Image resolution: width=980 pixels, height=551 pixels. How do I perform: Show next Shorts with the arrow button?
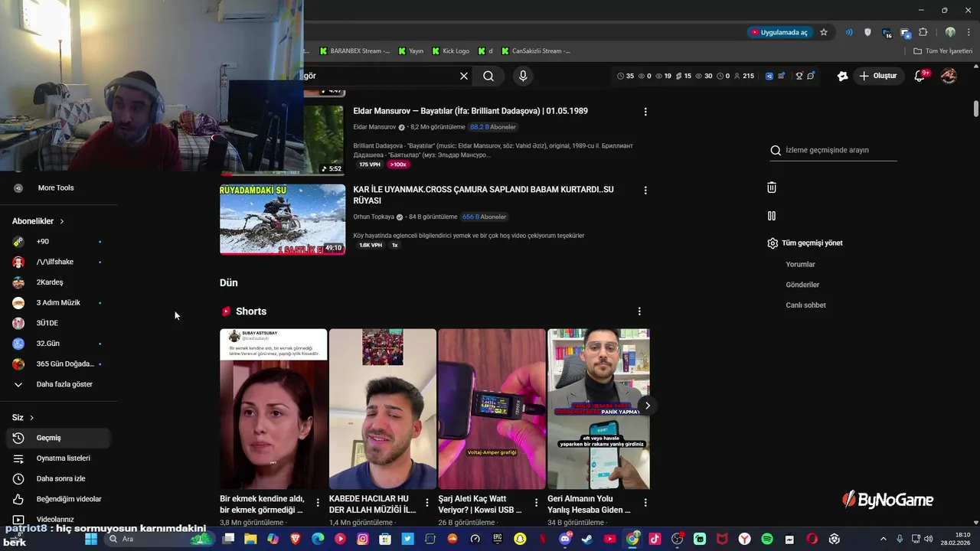coord(648,406)
